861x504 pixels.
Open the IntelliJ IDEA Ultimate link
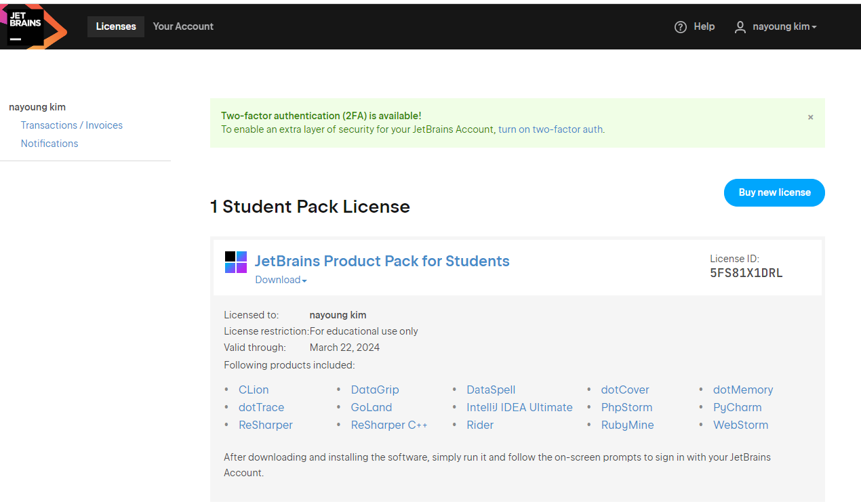[x=519, y=407]
